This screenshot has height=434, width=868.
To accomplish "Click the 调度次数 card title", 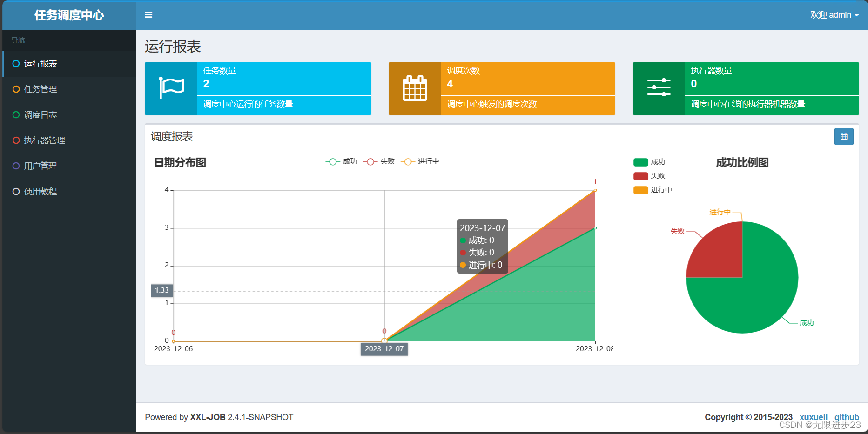I will click(x=464, y=71).
